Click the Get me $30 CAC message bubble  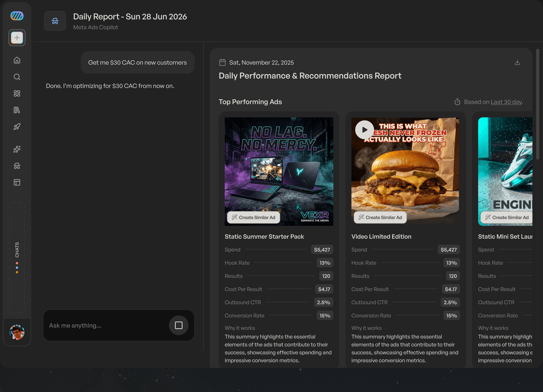137,62
